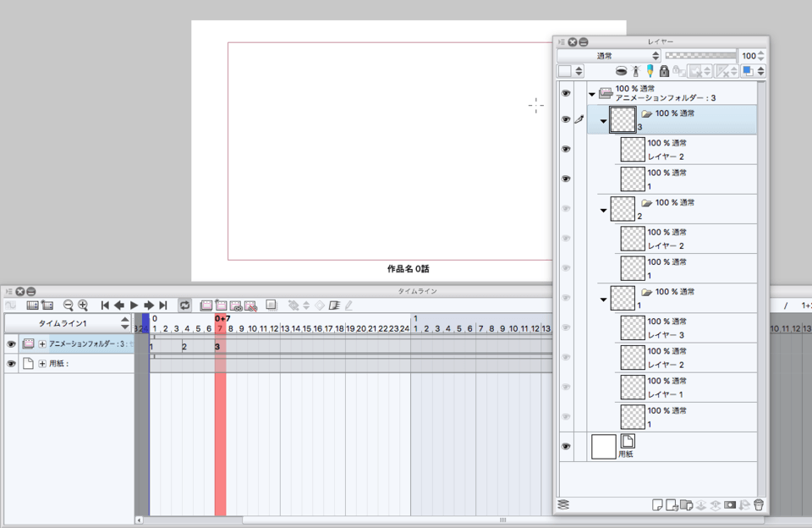812x528 pixels.
Task: Zoom in the timeline
Action: (x=83, y=305)
